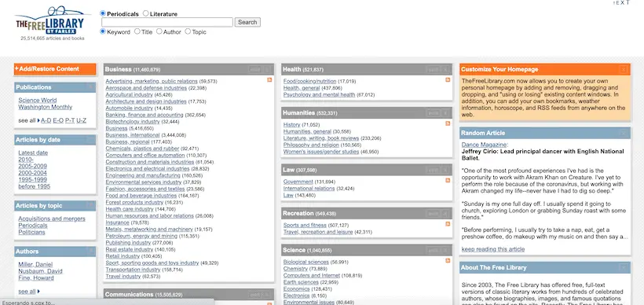Open Publications E-O listing

click(x=58, y=120)
